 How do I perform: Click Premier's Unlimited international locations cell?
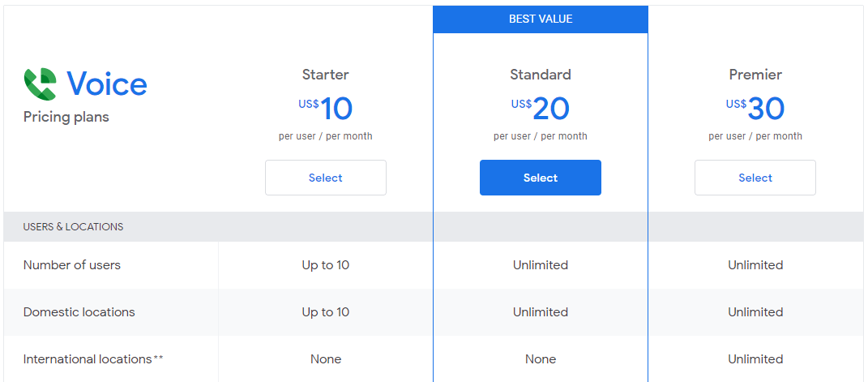coord(755,359)
